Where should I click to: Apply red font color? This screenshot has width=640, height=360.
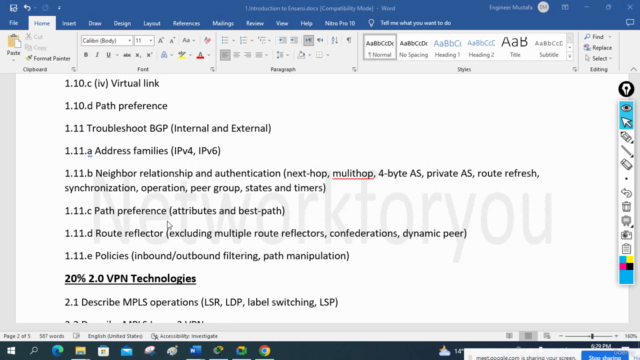click(200, 55)
